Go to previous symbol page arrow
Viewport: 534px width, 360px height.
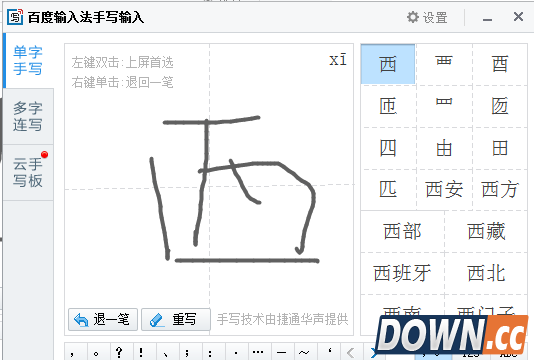tap(351, 352)
